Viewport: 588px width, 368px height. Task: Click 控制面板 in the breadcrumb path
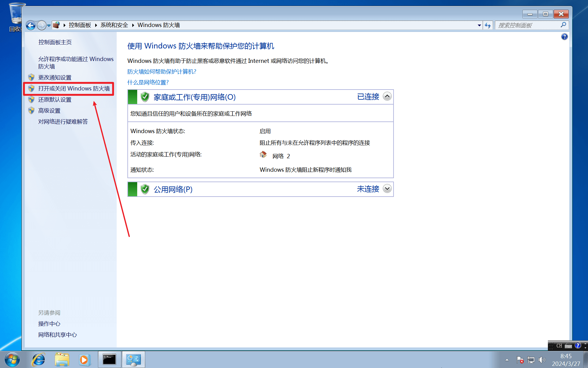coord(80,25)
